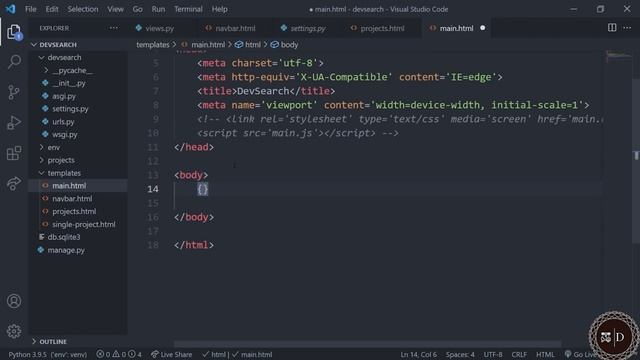
Task: Open the Manage settings gear
Action: [x=14, y=331]
